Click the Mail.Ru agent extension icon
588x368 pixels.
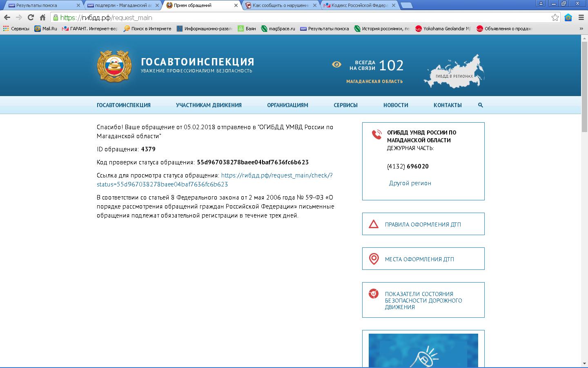568,18
